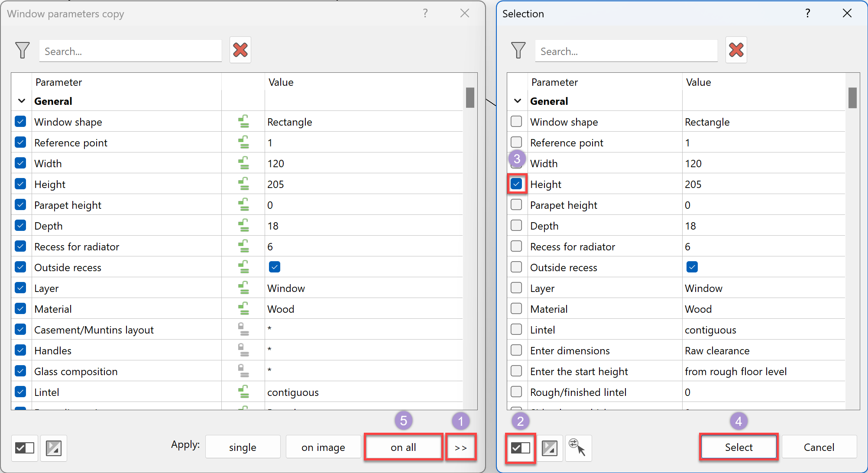Click the invert selection icon in the copy dialog
Image resolution: width=868 pixels, height=473 pixels.
click(x=54, y=448)
